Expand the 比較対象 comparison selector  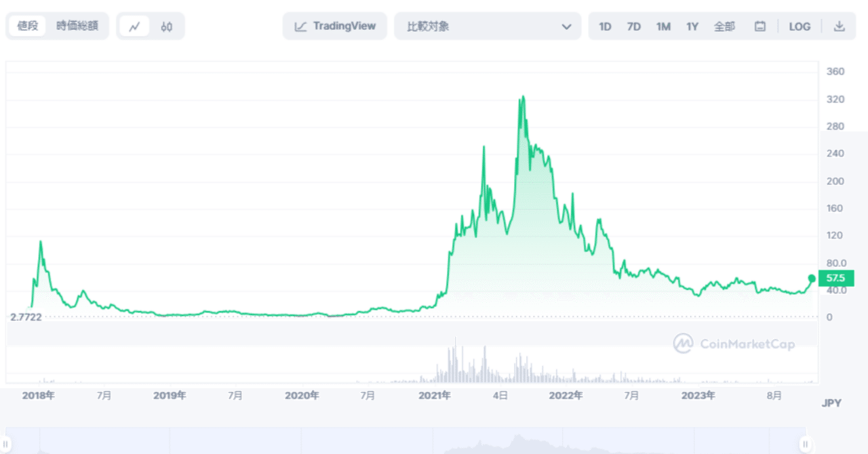pyautogui.click(x=488, y=26)
